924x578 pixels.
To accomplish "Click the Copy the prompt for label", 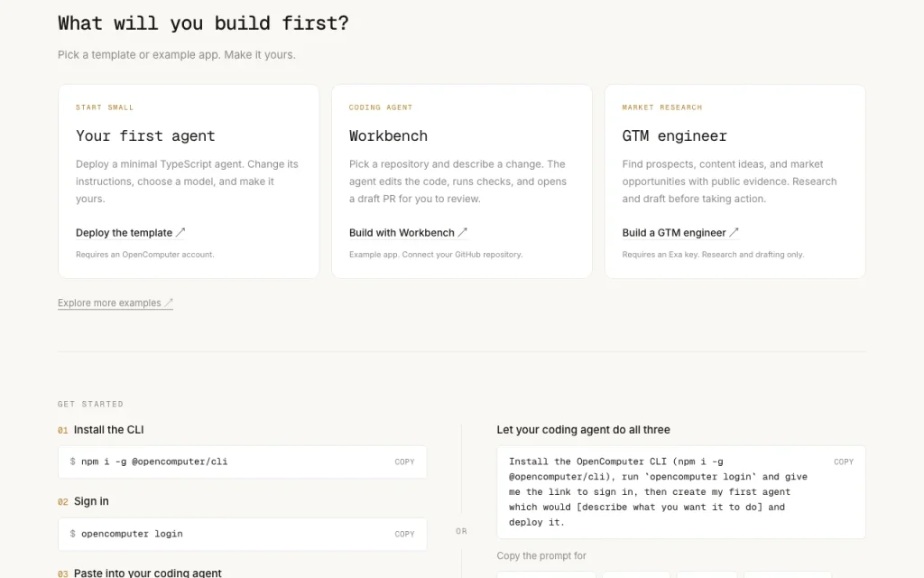I will [x=541, y=555].
